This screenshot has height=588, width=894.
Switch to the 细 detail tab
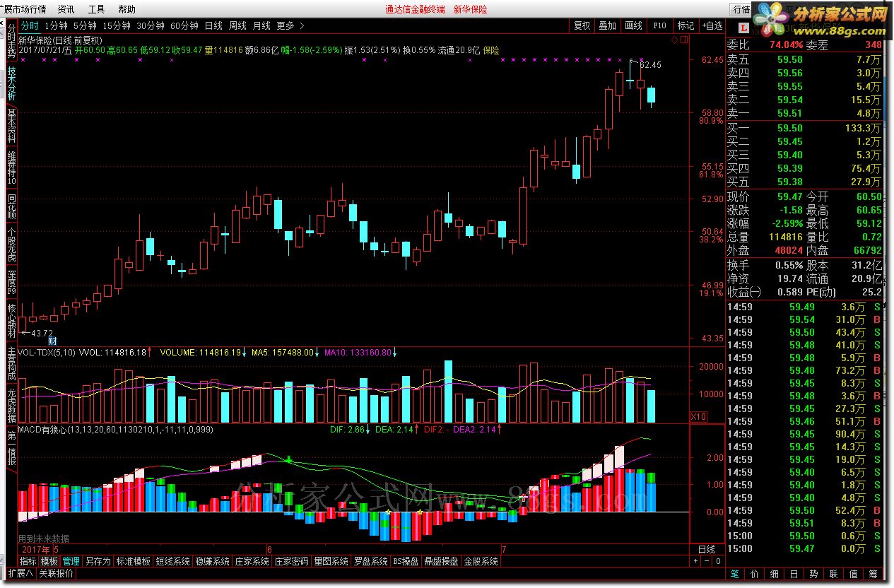[x=775, y=574]
